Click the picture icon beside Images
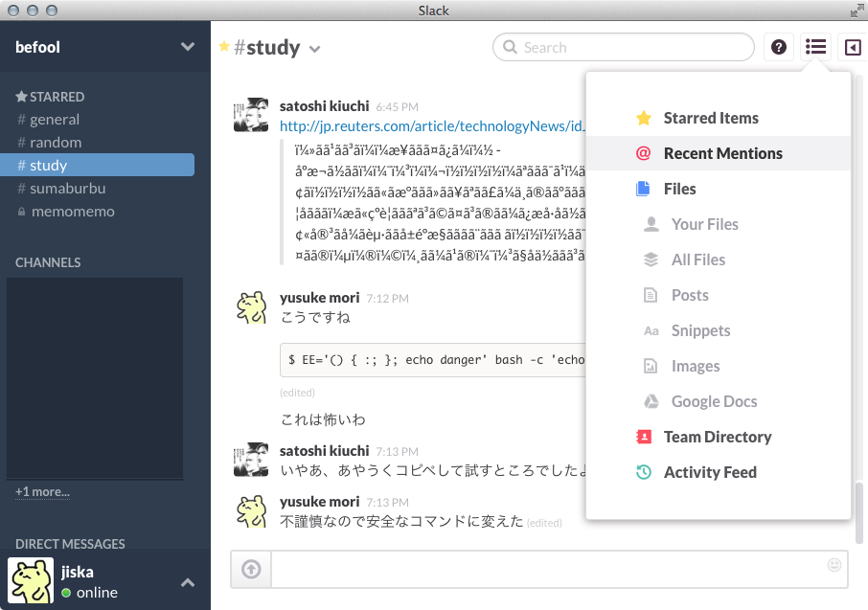Screen dimensions: 868x610 pyautogui.click(x=651, y=366)
